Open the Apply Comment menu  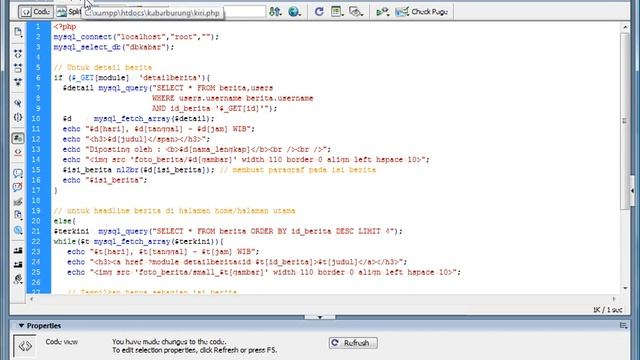tap(18, 173)
